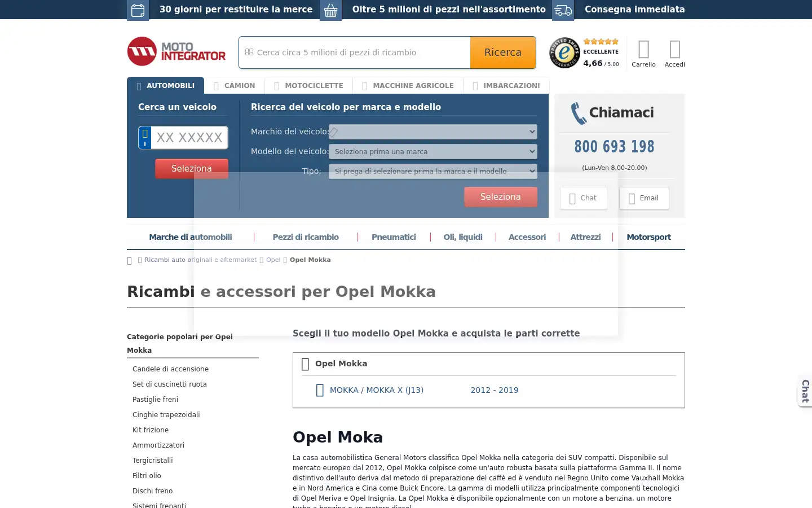Click the phone icon beside Chiamaci
The image size is (812, 508).
pyautogui.click(x=578, y=113)
